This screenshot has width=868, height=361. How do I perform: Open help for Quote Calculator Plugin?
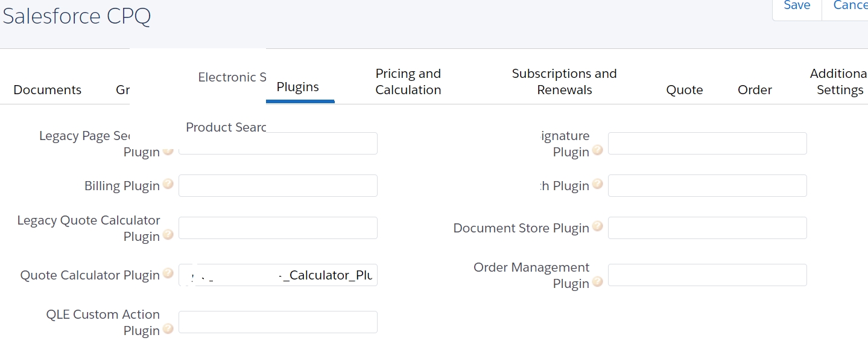coord(168,273)
